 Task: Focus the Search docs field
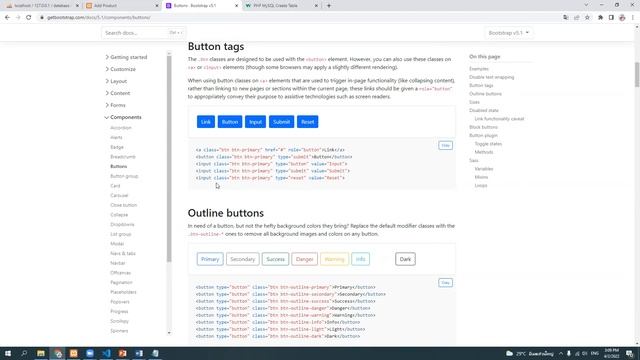[x=143, y=33]
